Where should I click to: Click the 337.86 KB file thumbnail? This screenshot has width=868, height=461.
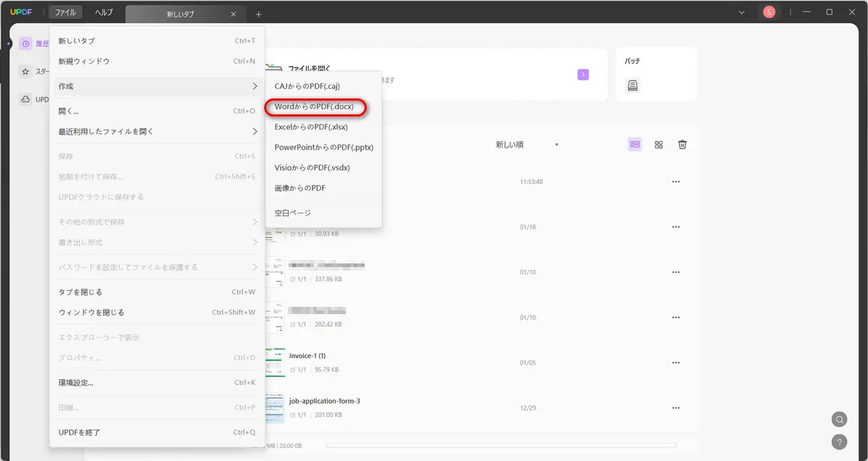275,272
